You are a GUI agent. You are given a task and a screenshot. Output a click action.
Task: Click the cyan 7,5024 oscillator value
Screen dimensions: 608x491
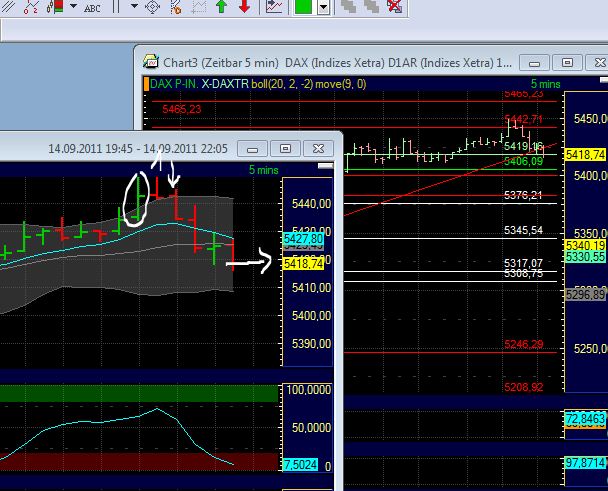coord(301,464)
